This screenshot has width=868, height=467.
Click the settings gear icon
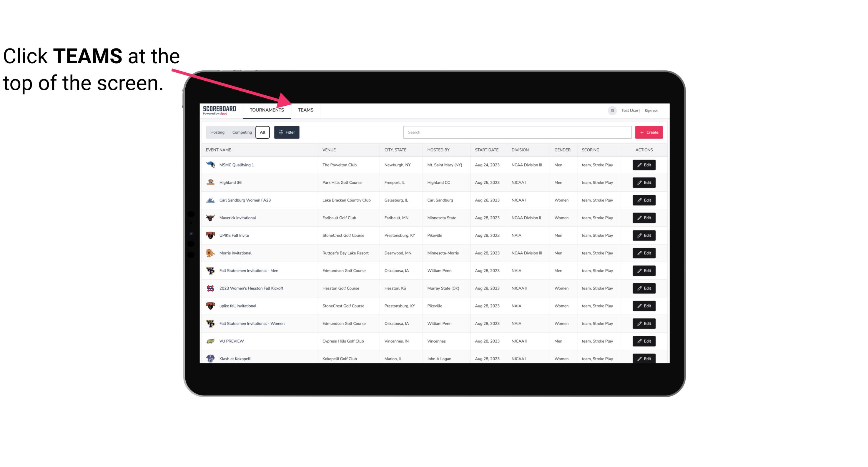(611, 110)
